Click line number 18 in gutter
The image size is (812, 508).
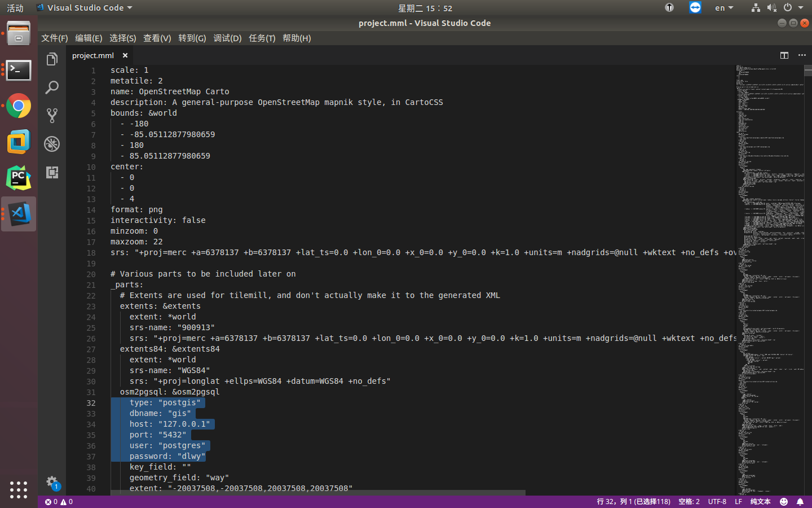91,253
